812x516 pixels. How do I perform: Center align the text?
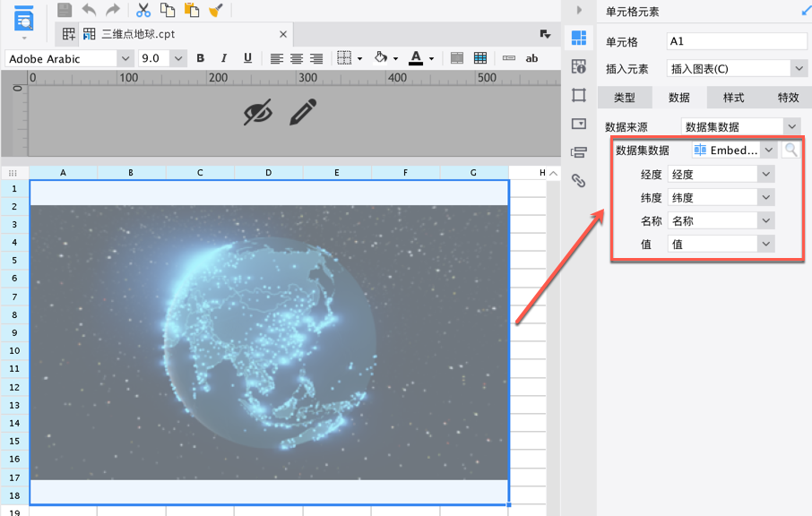297,58
